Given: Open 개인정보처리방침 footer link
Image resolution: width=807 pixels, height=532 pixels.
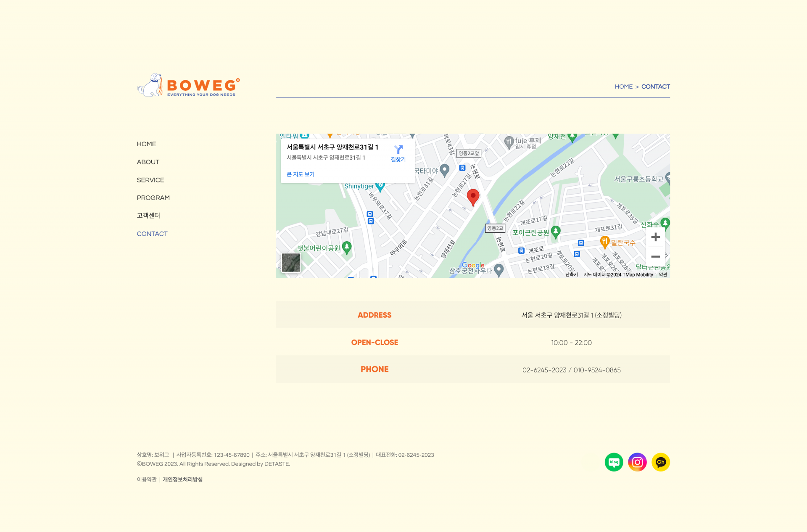Looking at the screenshot, I should pos(182,479).
